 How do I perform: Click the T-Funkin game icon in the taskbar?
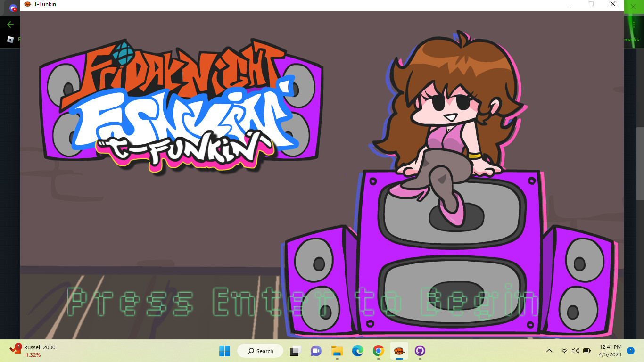(x=399, y=351)
